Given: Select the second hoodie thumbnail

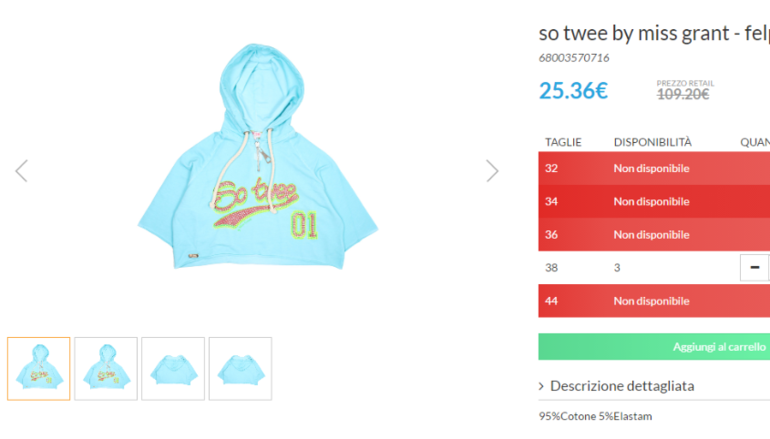Looking at the screenshot, I should click(x=106, y=368).
